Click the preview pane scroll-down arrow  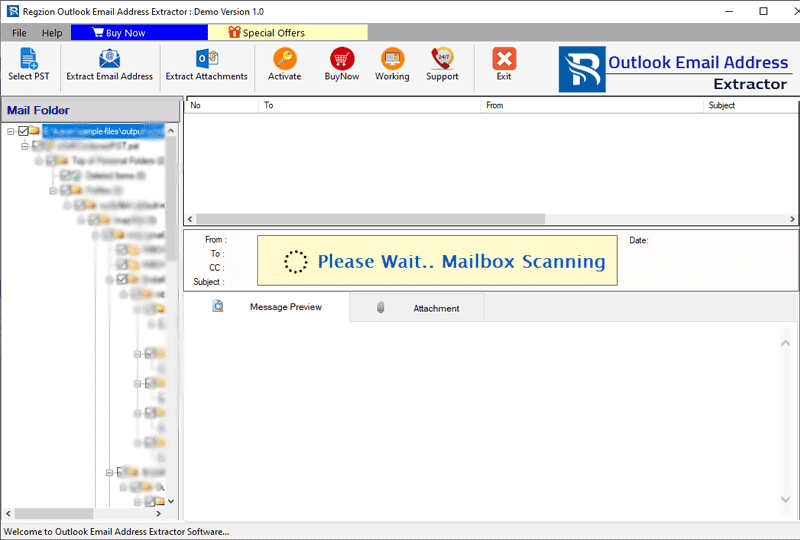click(x=785, y=500)
